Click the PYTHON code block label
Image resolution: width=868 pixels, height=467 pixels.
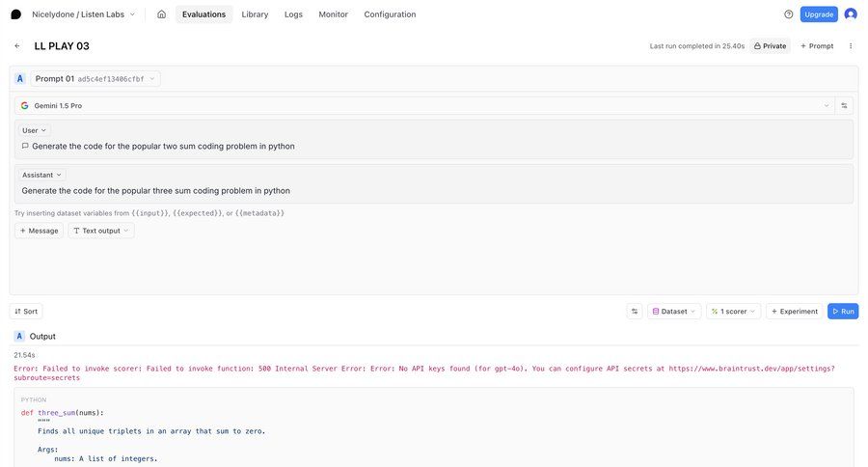click(x=34, y=399)
